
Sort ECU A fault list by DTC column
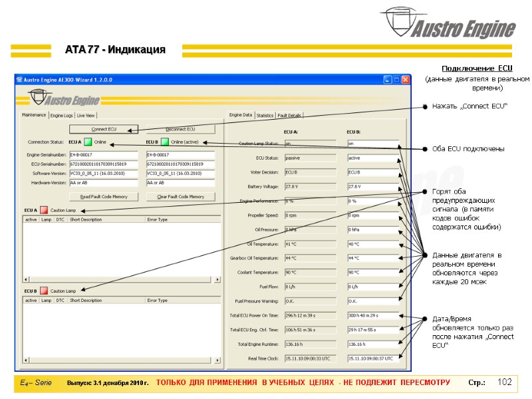61,219
